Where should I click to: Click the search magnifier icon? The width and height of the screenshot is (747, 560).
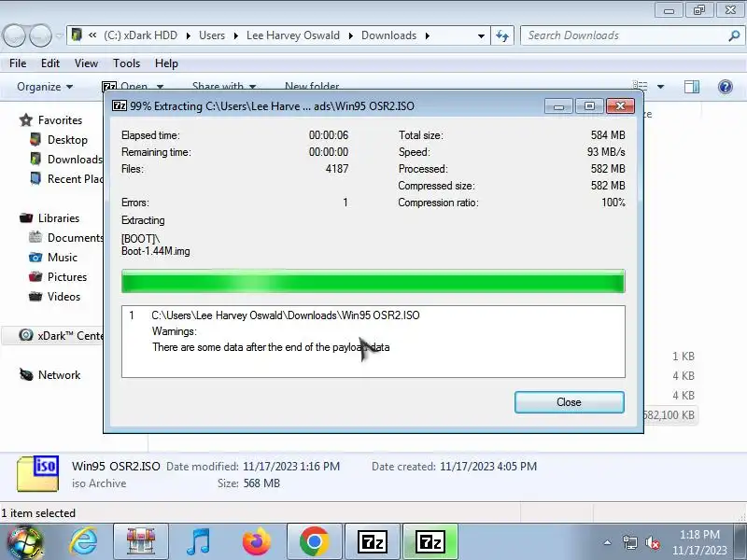click(x=734, y=35)
